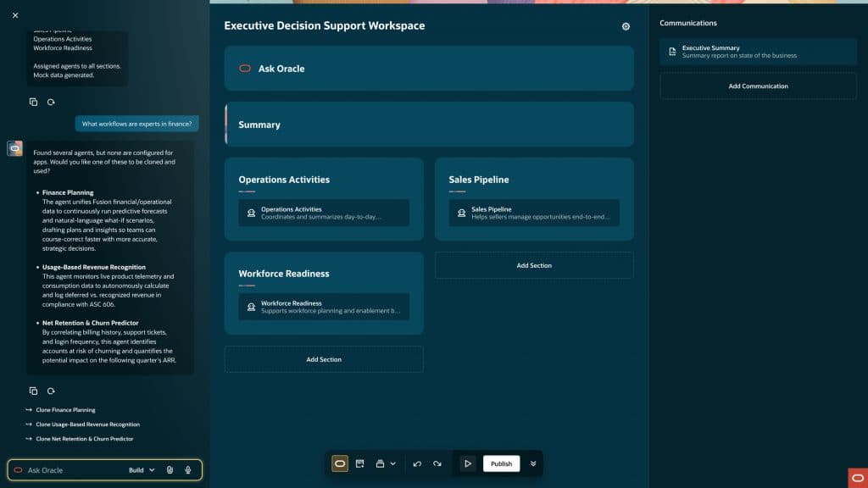Viewport: 868px width, 488px height.
Task: Click the Ask Oracle section card
Action: click(x=429, y=69)
